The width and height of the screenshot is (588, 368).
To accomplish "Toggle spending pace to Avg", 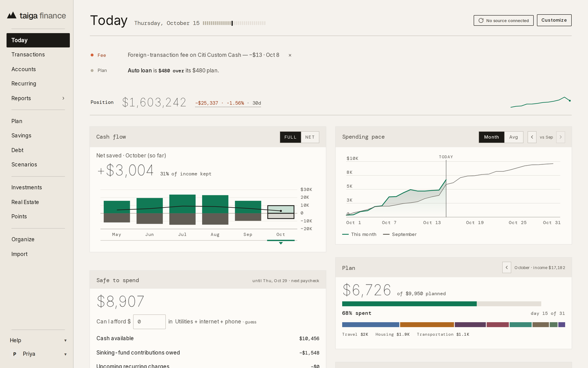I will [x=514, y=137].
